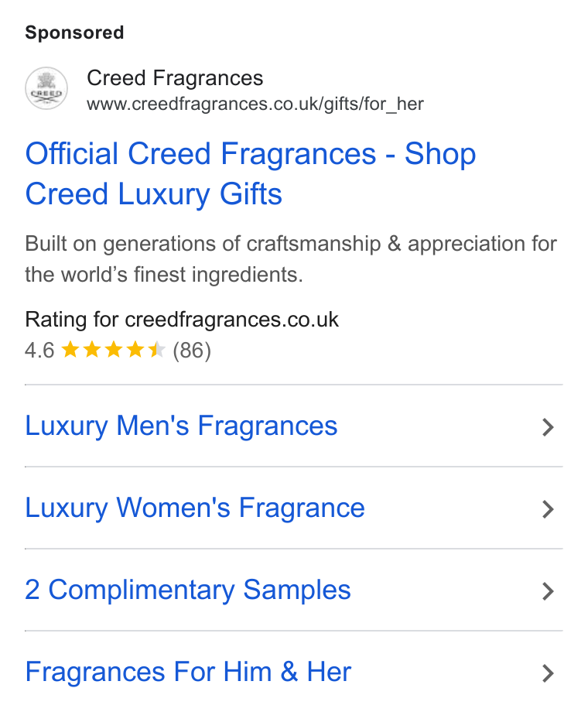Expand the Luxury Women's Fragrance chevron arrow
The width and height of the screenshot is (588, 712).
click(548, 509)
